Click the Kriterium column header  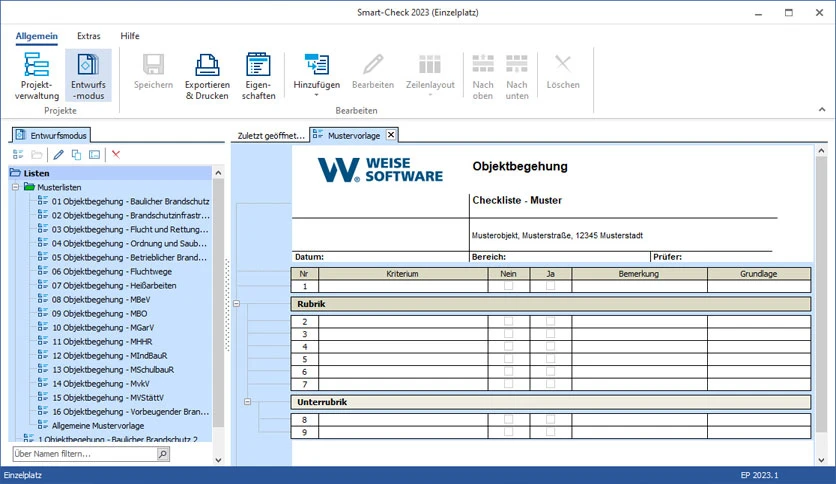[403, 273]
